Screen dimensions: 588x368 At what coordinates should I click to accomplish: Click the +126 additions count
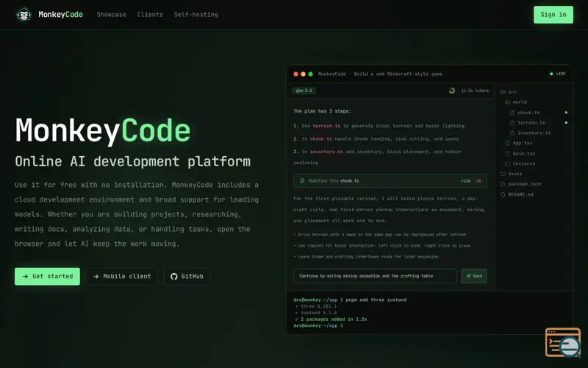tap(466, 181)
